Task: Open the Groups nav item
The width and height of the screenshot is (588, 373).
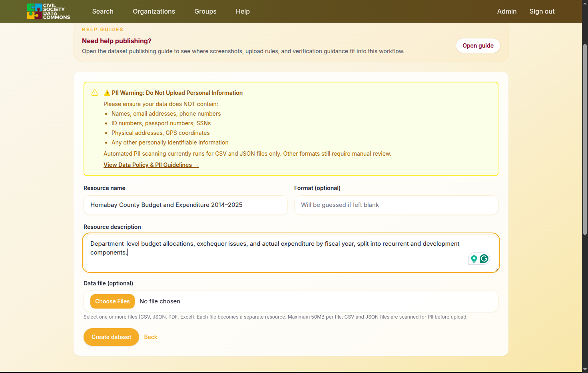Action: click(205, 11)
